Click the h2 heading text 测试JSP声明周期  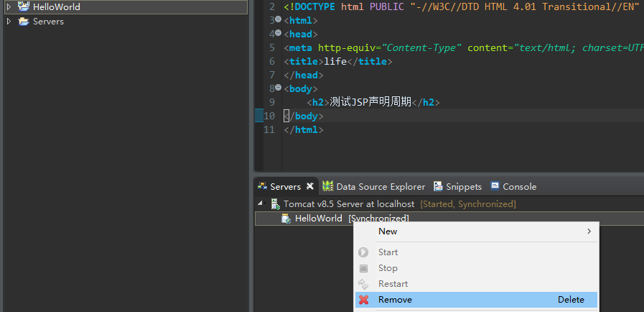click(370, 102)
